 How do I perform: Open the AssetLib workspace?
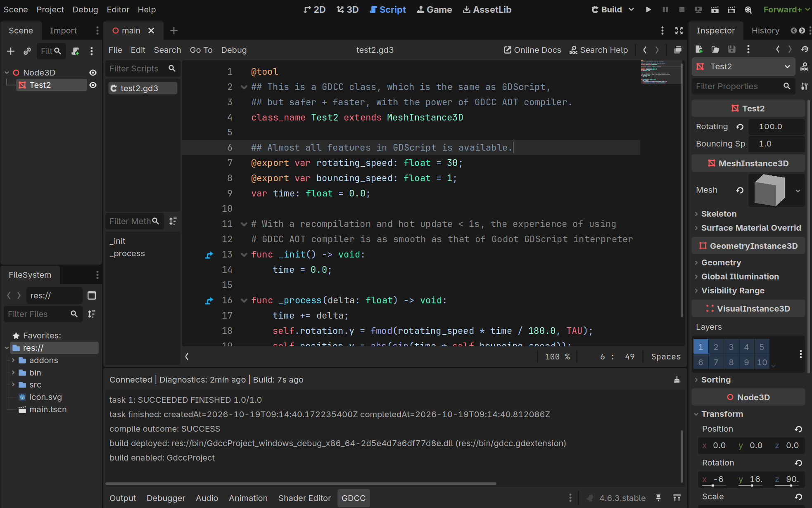pyautogui.click(x=487, y=9)
